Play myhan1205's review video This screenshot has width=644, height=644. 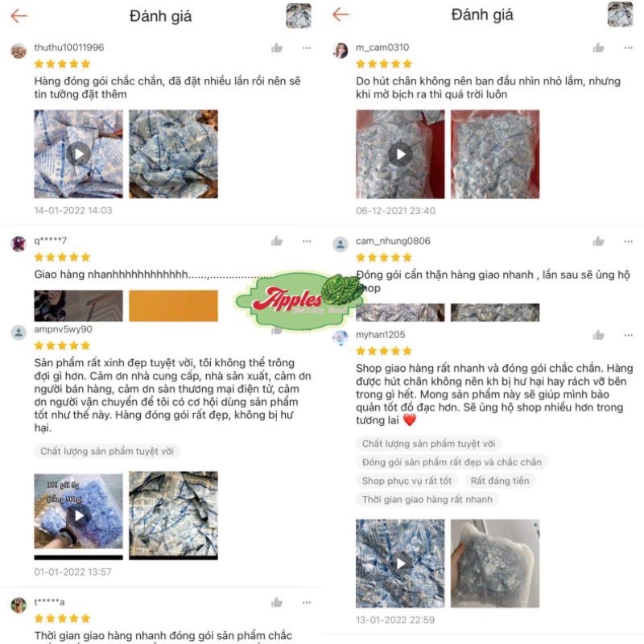click(x=400, y=563)
